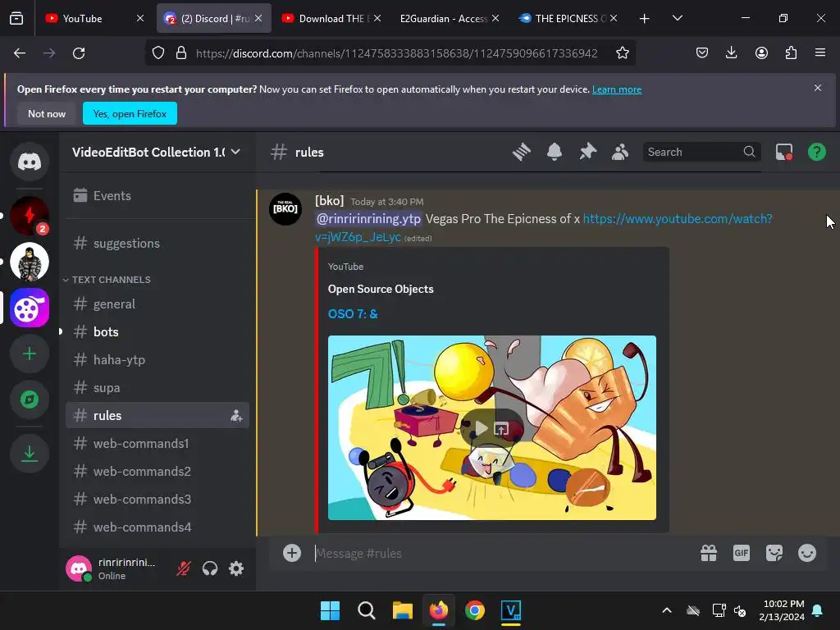This screenshot has width=840, height=630.
Task: Open the sticker picker
Action: pyautogui.click(x=774, y=553)
